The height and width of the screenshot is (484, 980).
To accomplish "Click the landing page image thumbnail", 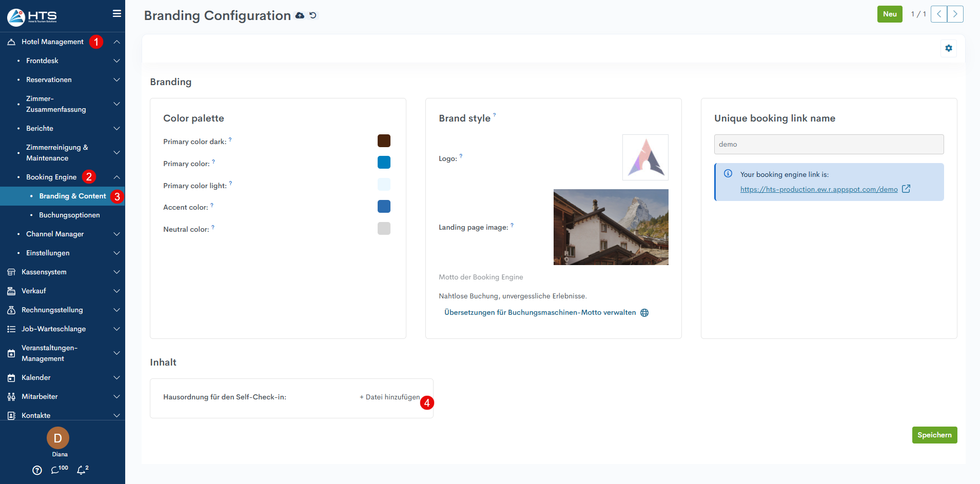I will point(611,227).
